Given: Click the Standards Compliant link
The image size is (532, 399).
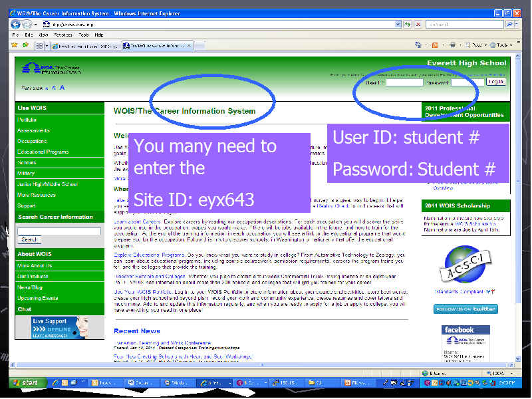Looking at the screenshot, I should point(459,292).
